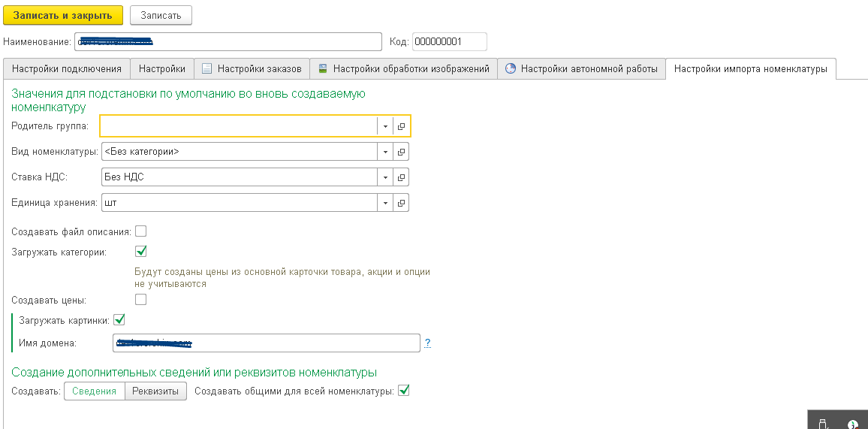Toggle the Загружать картинки checkbox
Image resolution: width=868 pixels, height=429 pixels.
click(119, 320)
